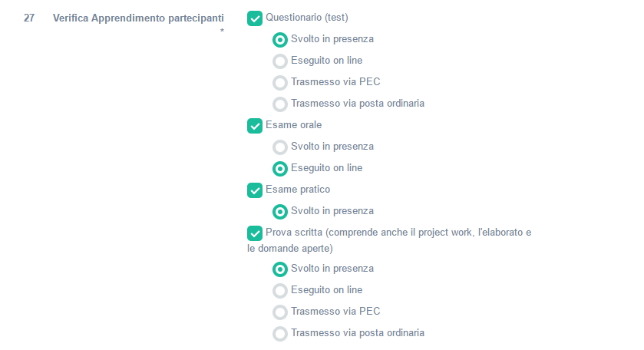Select Svolto in presenza under Esame orale
The width and height of the screenshot is (644, 350).
click(280, 147)
